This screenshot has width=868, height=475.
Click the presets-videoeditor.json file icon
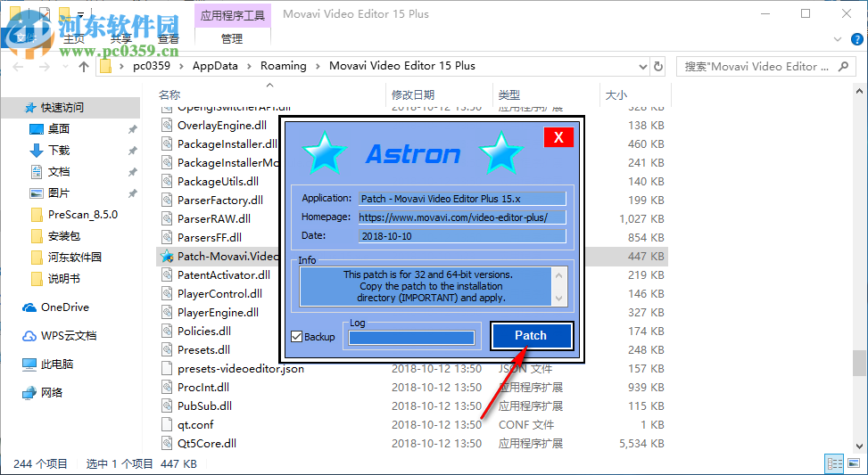167,369
